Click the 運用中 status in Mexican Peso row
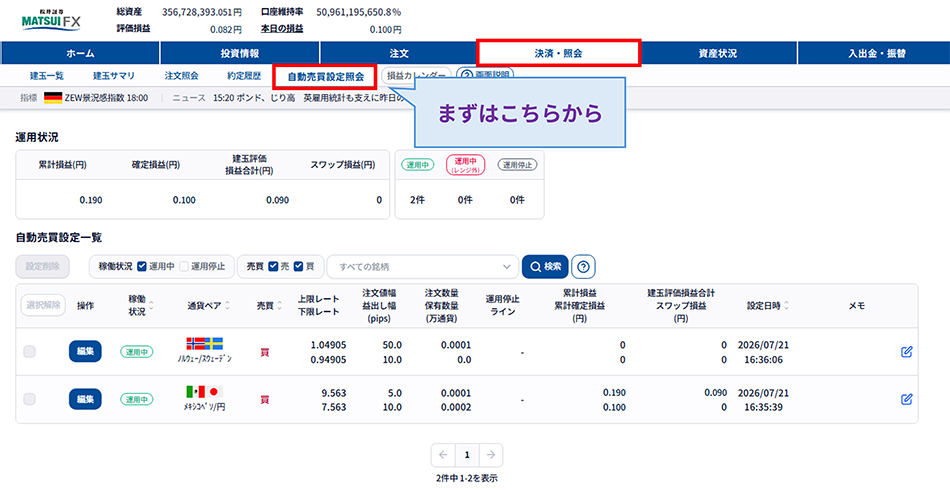The height and width of the screenshot is (490, 950). coord(136,399)
